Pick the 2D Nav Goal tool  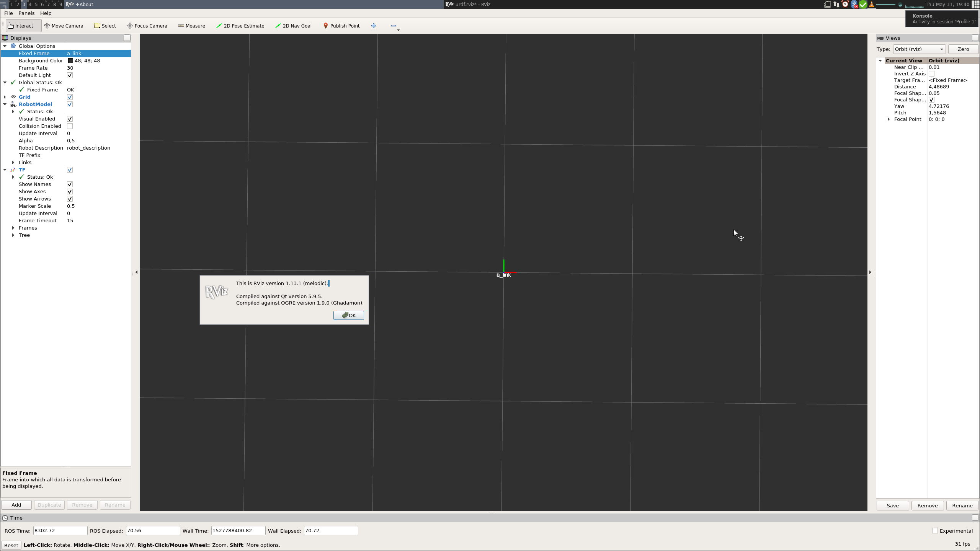tap(293, 26)
